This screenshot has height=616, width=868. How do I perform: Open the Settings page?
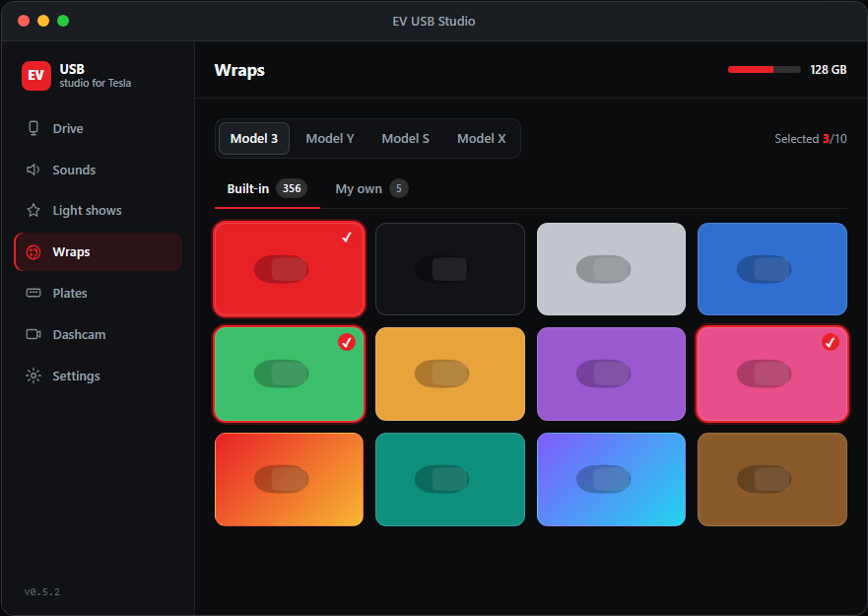click(99, 376)
